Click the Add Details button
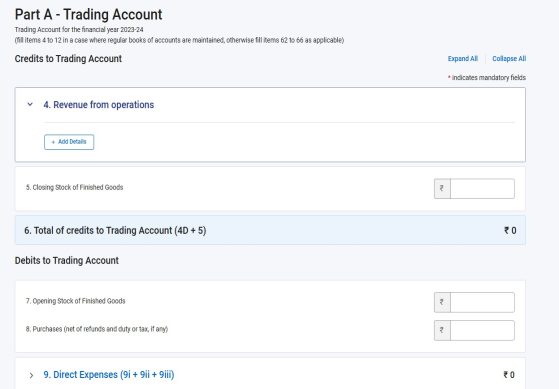Viewport: 559px width, 389px height. [x=69, y=142]
